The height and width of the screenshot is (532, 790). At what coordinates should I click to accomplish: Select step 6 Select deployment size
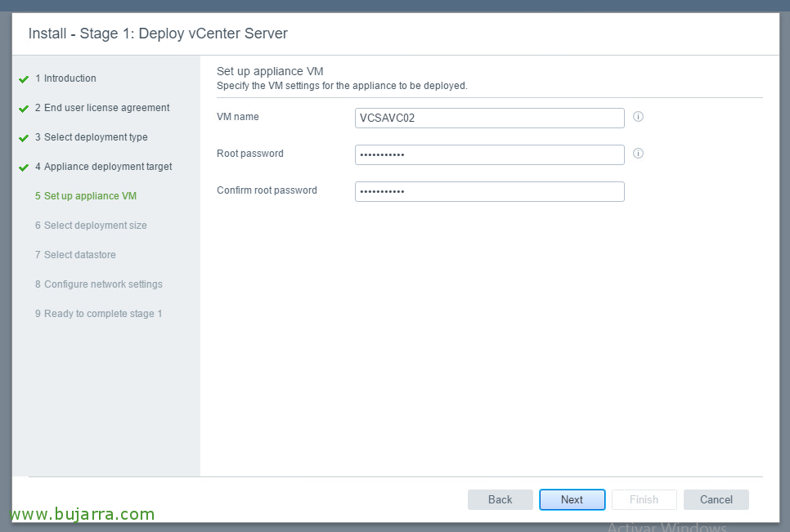91,225
